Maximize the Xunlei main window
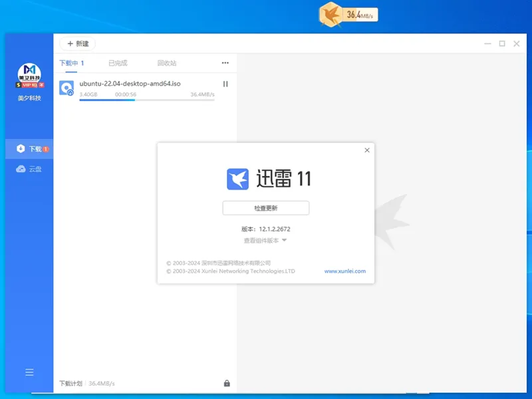Image resolution: width=532 pixels, height=399 pixels. (x=502, y=43)
